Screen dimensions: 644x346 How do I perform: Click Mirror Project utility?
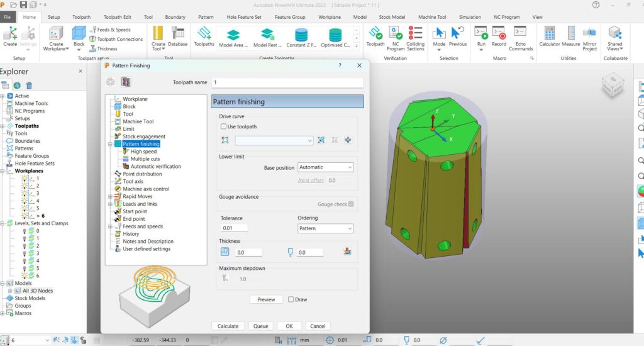(589, 38)
